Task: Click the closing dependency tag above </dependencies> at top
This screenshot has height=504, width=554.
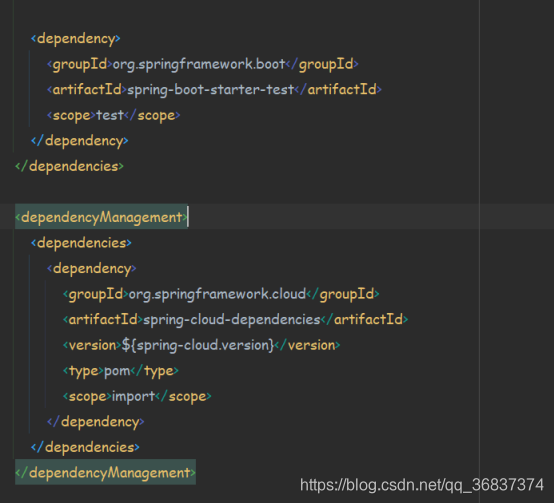Action: [x=79, y=141]
